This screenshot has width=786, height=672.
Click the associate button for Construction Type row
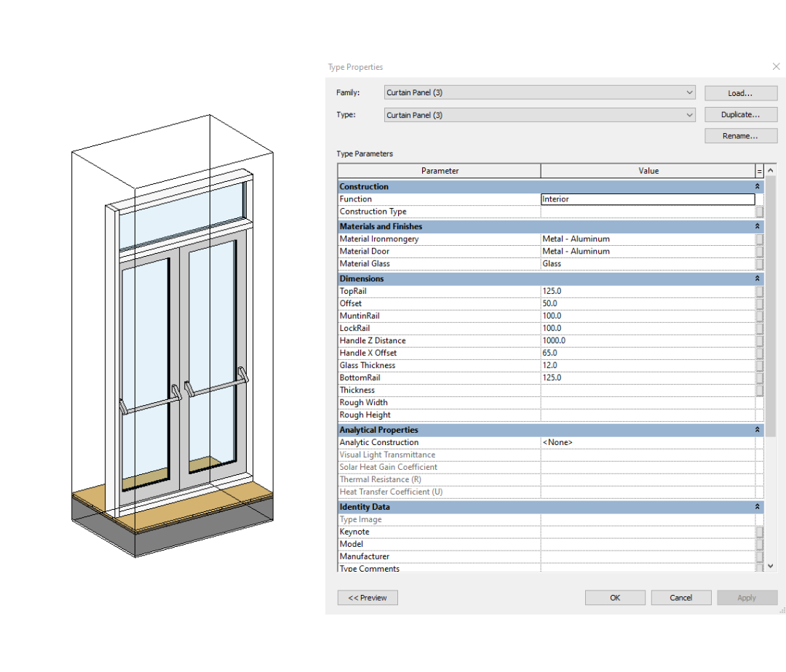(759, 212)
